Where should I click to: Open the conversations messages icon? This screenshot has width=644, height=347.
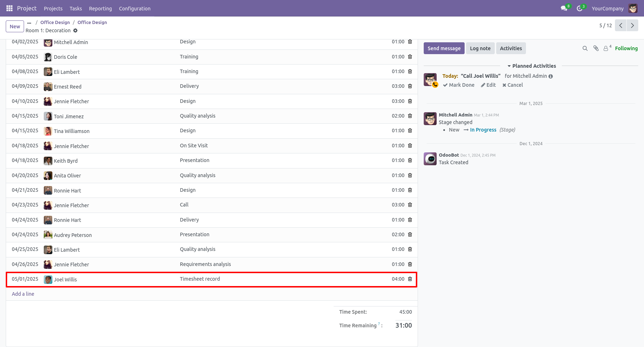click(564, 9)
